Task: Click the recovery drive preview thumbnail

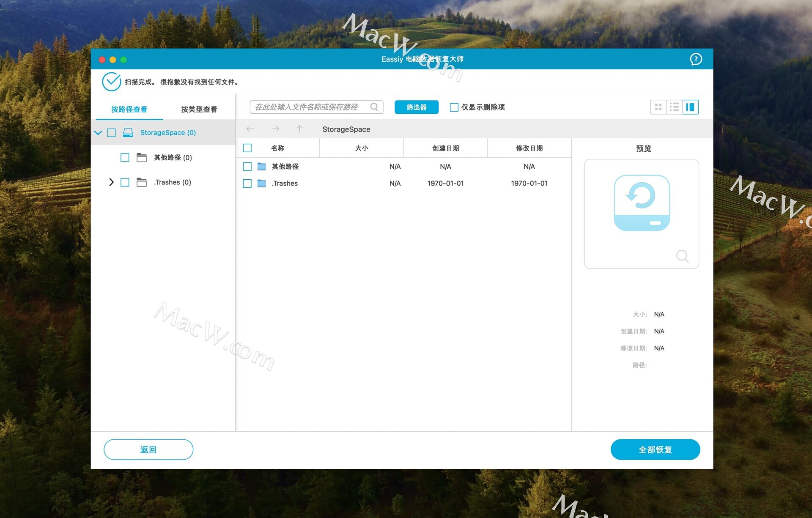Action: tap(642, 203)
